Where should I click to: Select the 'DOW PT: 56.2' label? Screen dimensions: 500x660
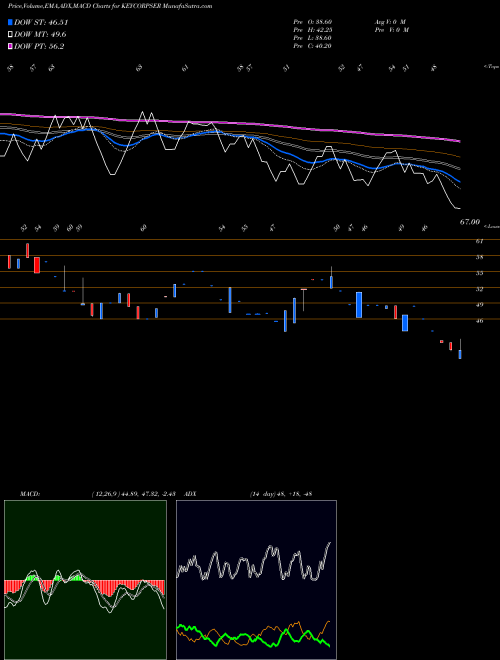click(x=39, y=47)
